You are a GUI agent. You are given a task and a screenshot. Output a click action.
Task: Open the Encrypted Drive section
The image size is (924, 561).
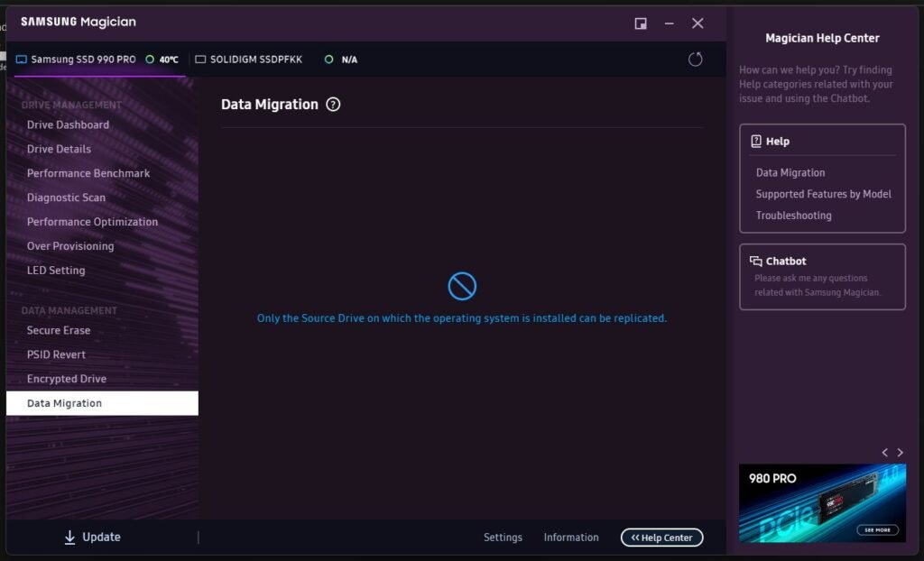[x=67, y=380]
